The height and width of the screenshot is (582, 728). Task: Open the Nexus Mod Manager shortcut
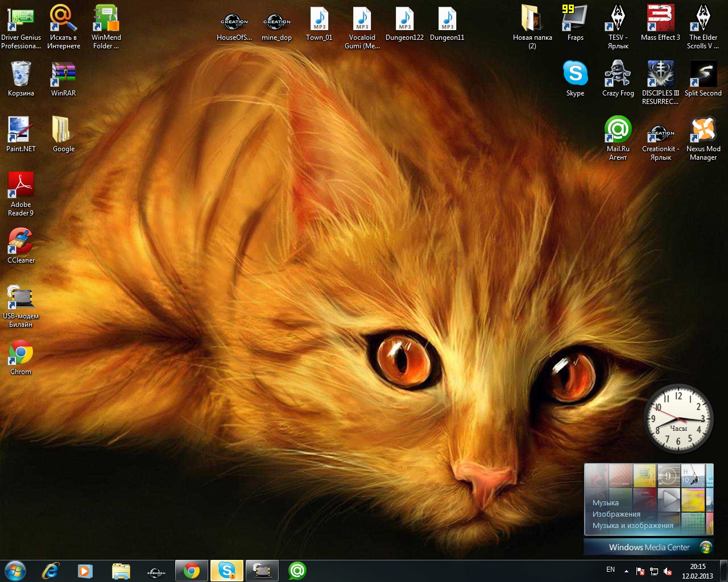[x=703, y=131]
